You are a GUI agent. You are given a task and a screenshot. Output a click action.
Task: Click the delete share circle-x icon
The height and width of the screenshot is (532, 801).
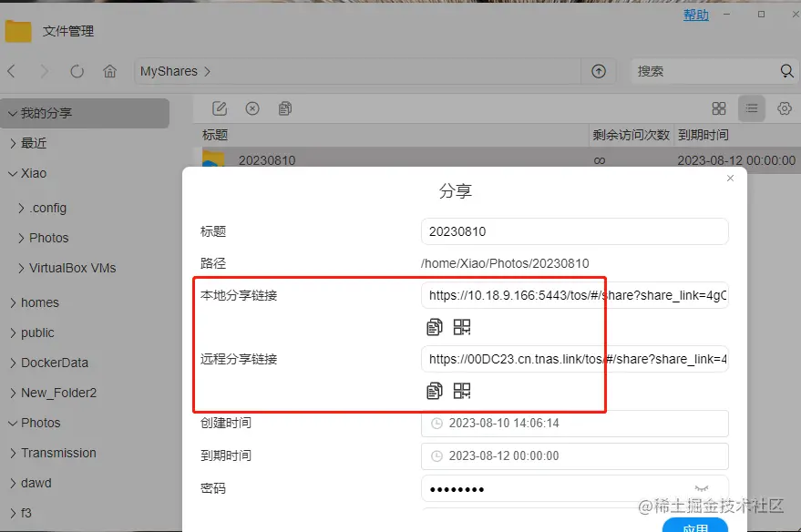point(252,108)
